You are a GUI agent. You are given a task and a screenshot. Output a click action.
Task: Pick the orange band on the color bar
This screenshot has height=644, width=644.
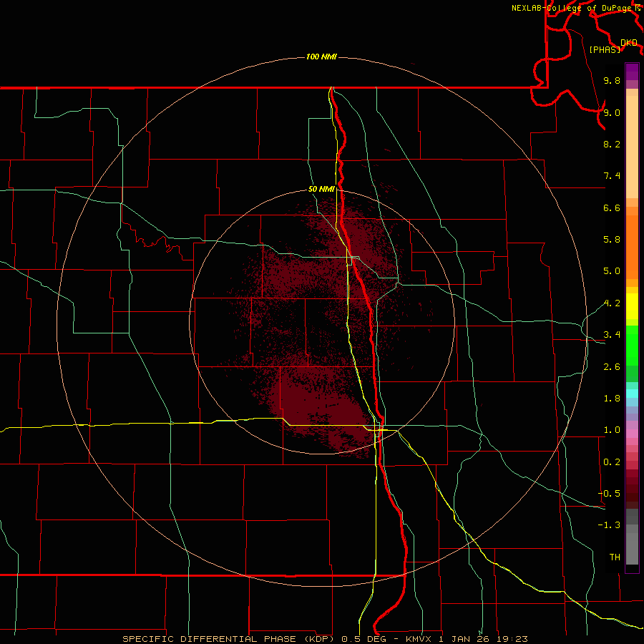click(x=632, y=248)
